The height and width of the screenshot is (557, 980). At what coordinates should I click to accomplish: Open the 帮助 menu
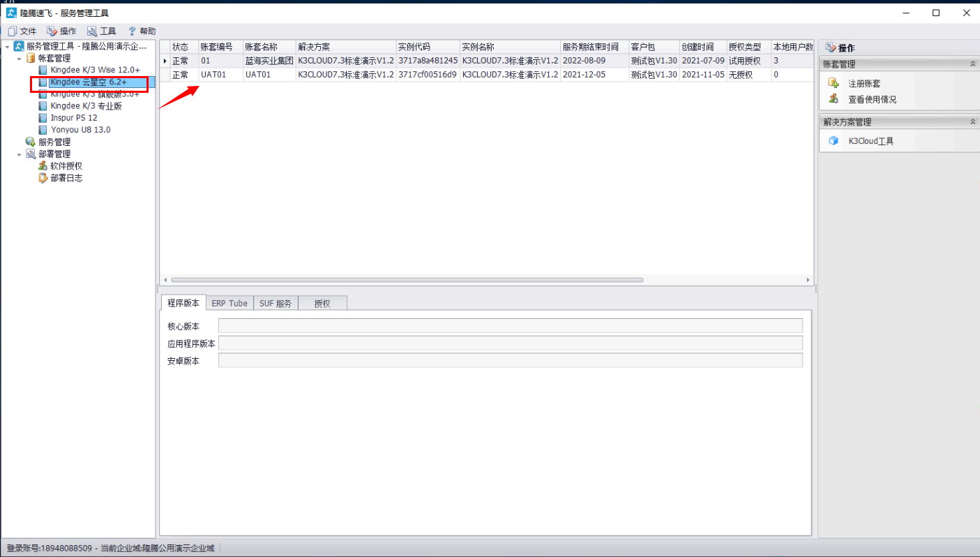tap(142, 31)
